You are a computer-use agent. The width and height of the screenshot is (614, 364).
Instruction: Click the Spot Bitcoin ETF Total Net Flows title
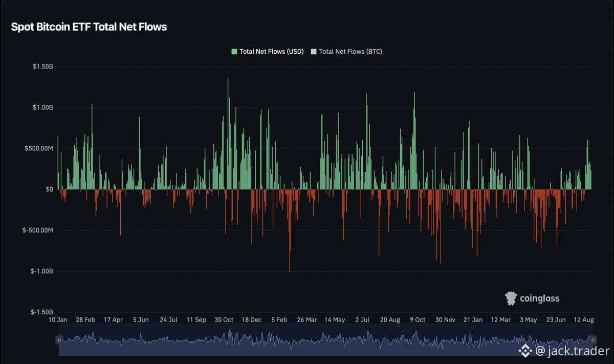(x=89, y=27)
